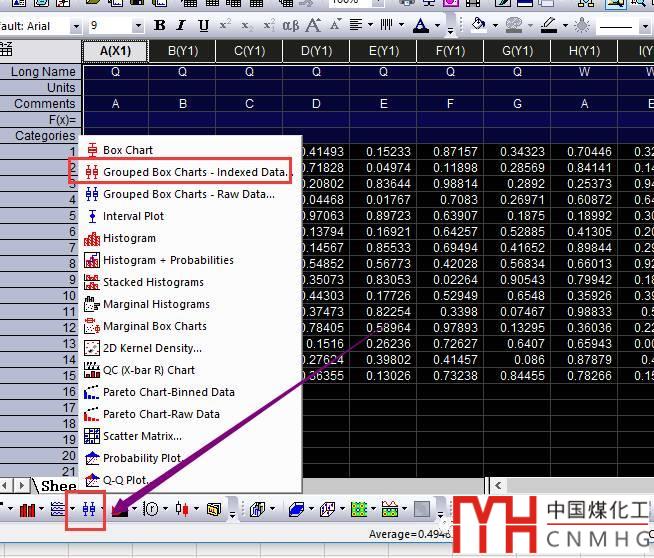Open the font name dropdown

click(x=76, y=26)
